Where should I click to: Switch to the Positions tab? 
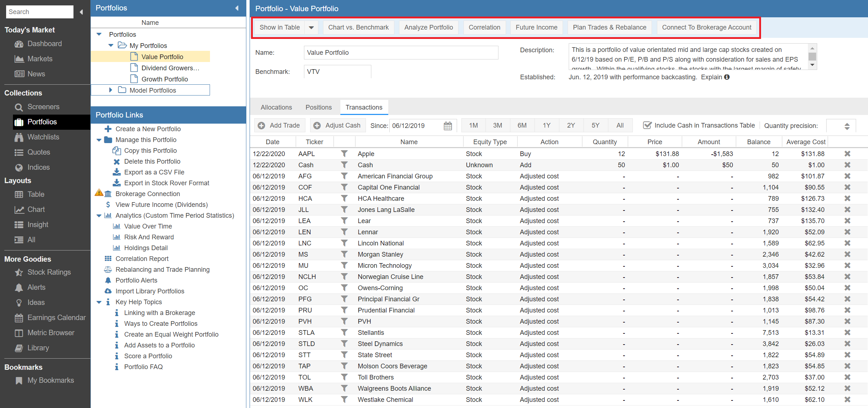(318, 107)
